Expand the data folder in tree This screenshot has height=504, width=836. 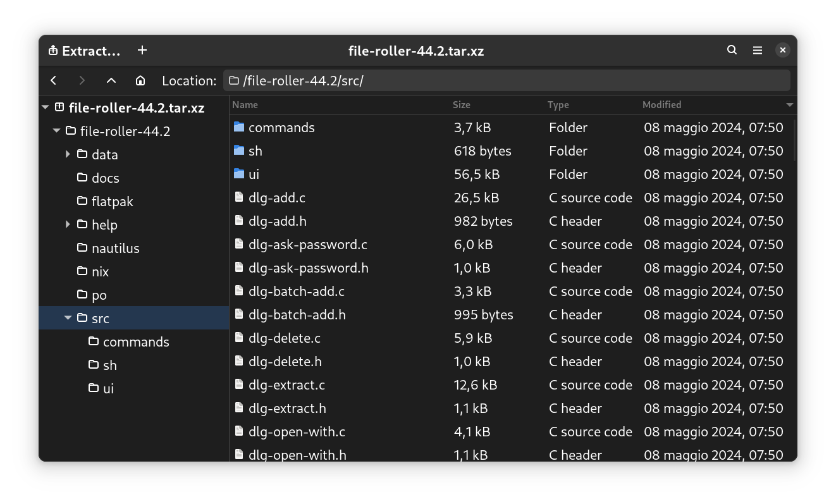tap(68, 154)
